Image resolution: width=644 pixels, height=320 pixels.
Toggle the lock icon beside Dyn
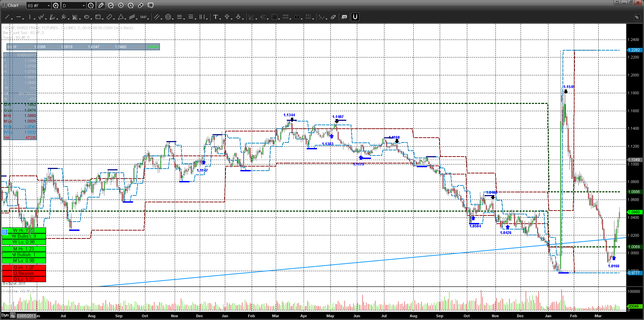pyautogui.click(x=12, y=315)
